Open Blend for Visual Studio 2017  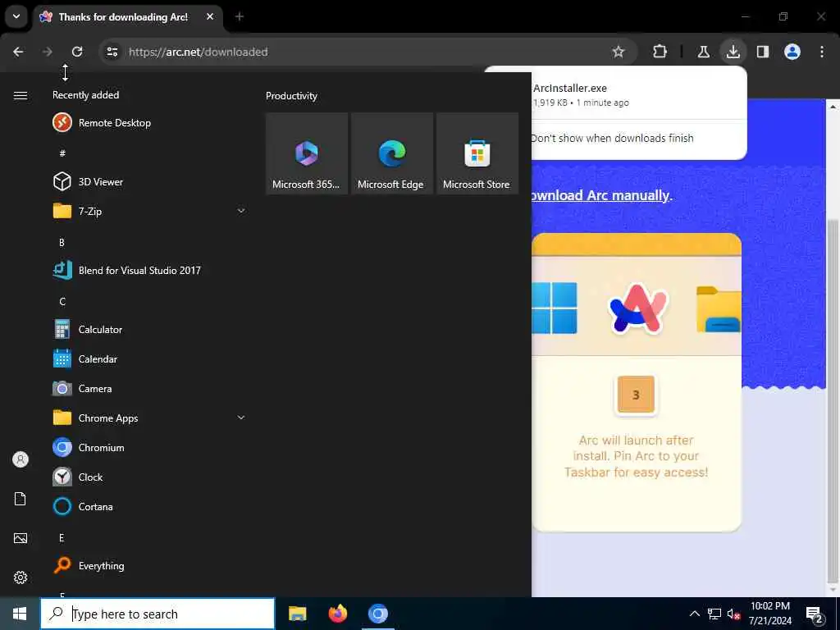point(149,270)
